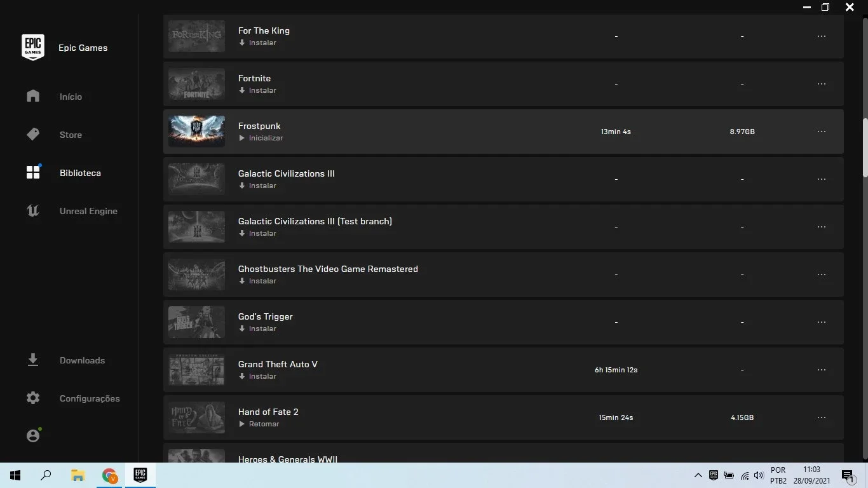868x488 pixels.
Task: Click the battery status tray icon
Action: [729, 475]
